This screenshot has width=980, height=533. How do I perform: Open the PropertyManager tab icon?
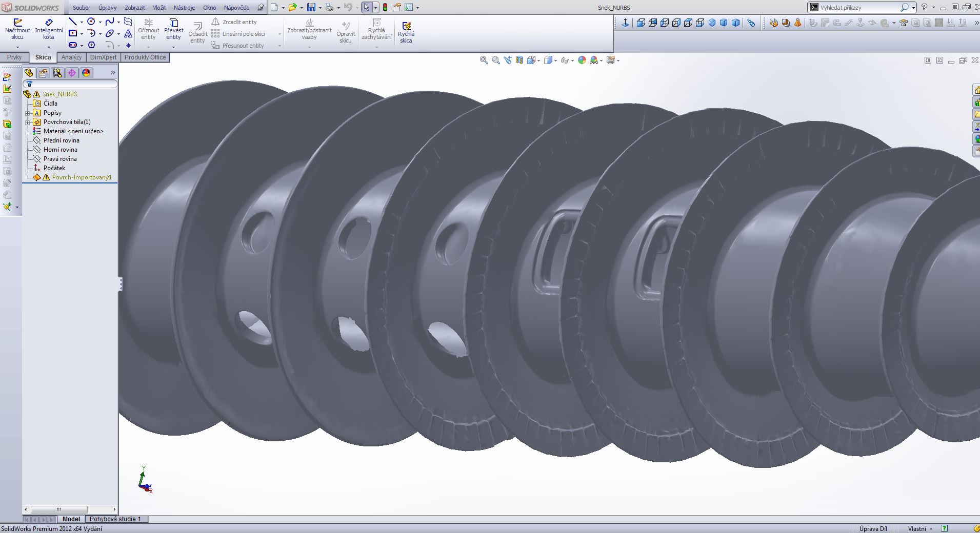tap(43, 73)
